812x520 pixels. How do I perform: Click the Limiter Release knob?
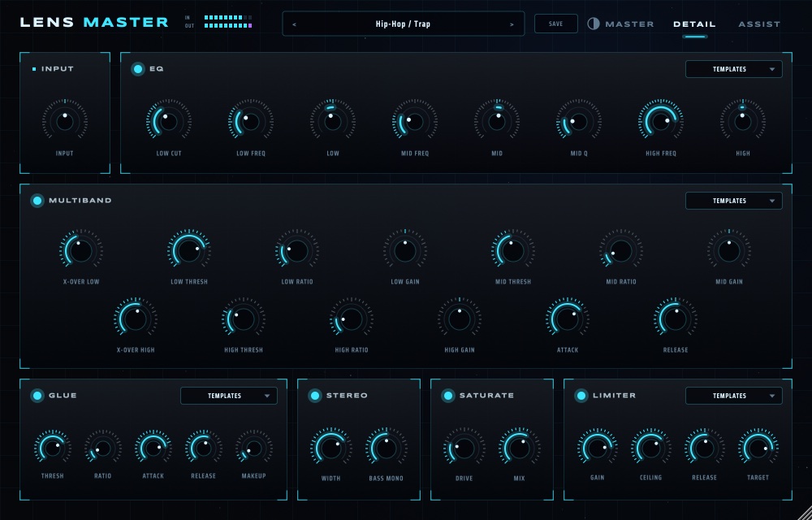pyautogui.click(x=704, y=448)
